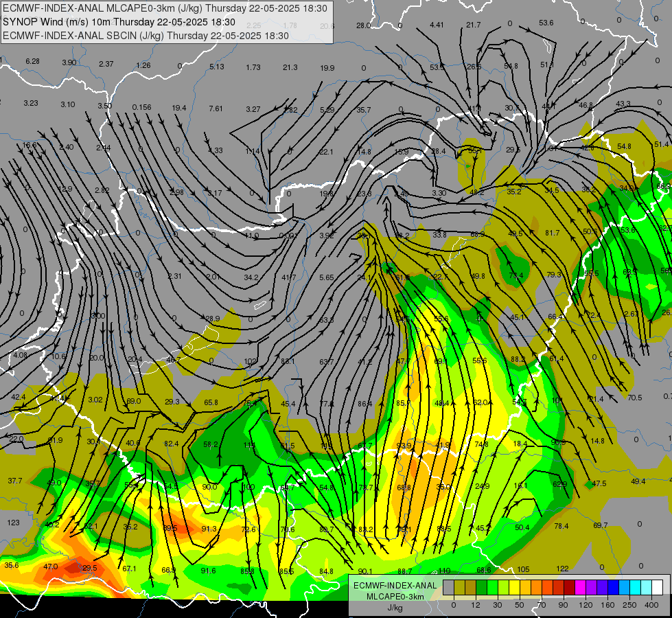Pick the yellow legend swatch

(x=514, y=588)
